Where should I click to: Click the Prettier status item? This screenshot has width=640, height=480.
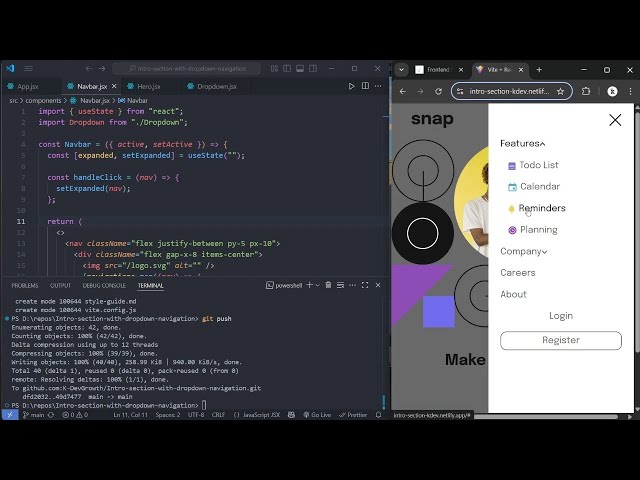353,415
